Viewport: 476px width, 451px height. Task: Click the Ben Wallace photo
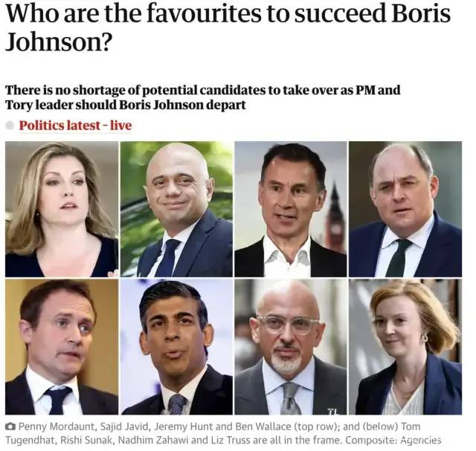pos(405,210)
